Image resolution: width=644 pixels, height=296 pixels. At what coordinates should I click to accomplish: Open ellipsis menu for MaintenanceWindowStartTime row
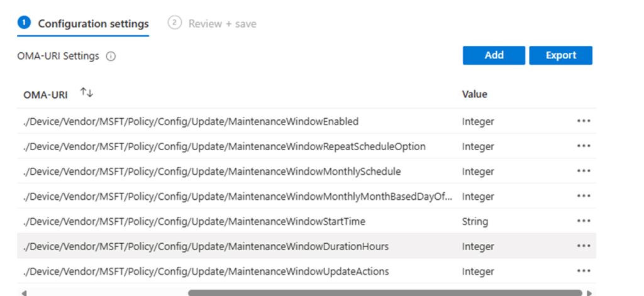point(583,221)
